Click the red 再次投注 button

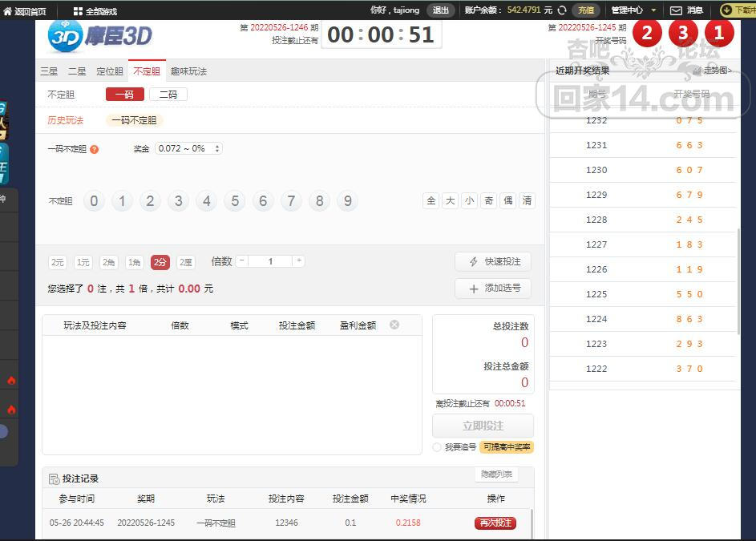[x=495, y=523]
